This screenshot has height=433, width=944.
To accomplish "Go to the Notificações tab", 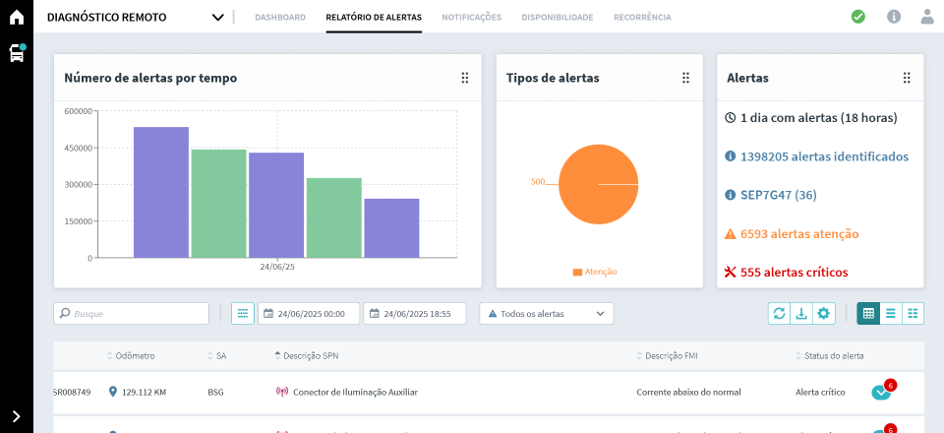I will pyautogui.click(x=471, y=17).
